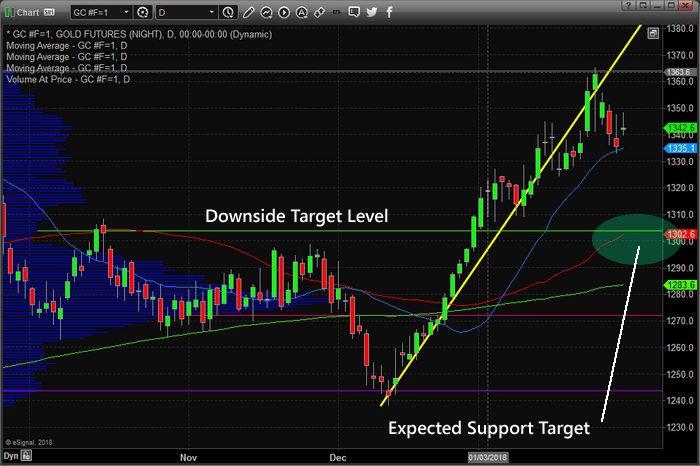This screenshot has height=466, width=700.
Task: Click the red 1302.6 moving average tag
Action: 680,234
